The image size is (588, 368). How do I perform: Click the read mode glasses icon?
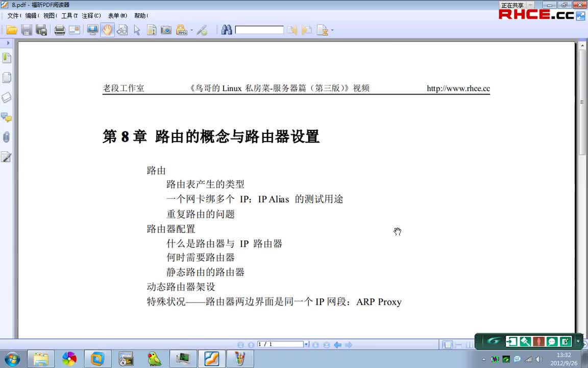[x=122, y=30]
